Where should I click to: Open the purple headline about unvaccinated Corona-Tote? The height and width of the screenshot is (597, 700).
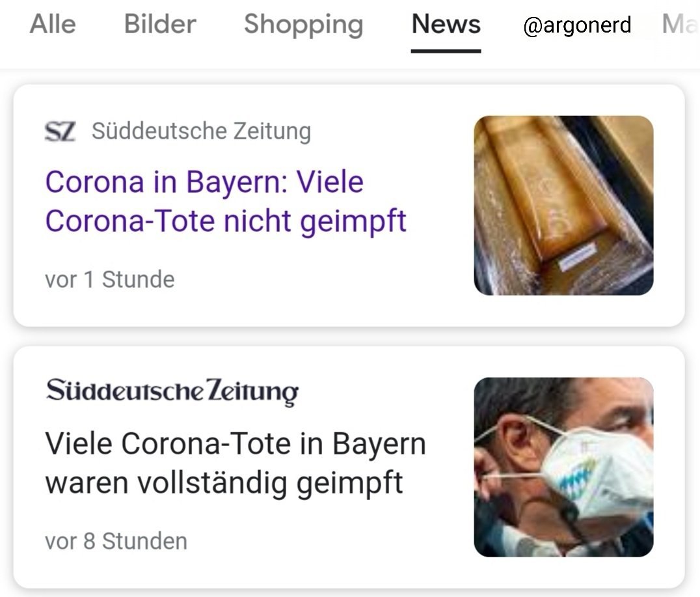(225, 201)
